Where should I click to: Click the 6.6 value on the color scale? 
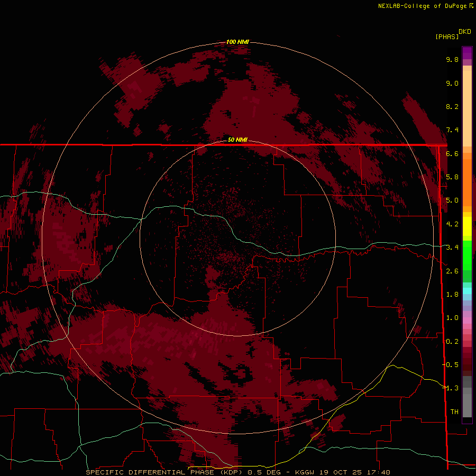point(452,153)
